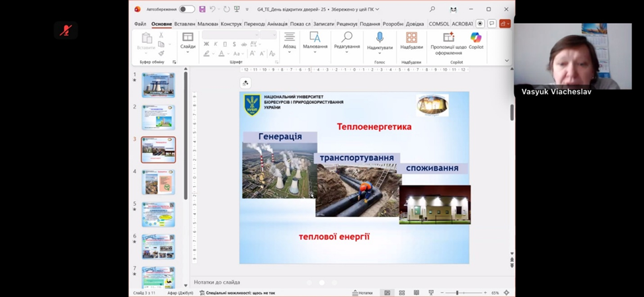This screenshot has height=297, width=644.
Task: Switch to Reading view in status bar
Action: 416,292
